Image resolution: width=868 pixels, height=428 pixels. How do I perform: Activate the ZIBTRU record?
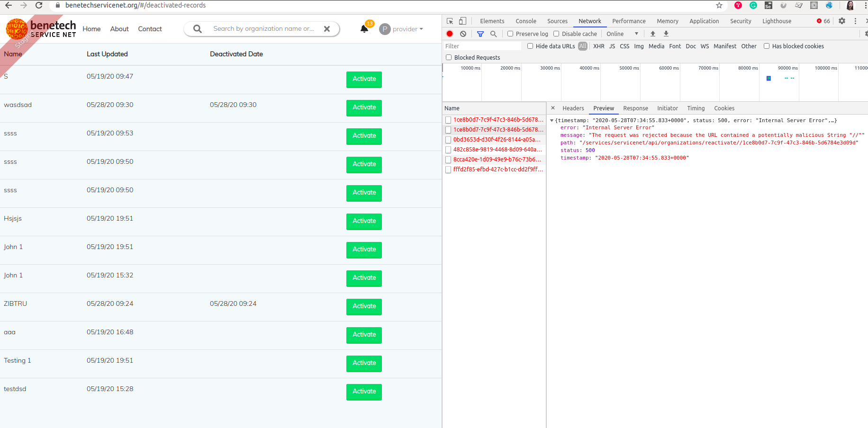click(363, 307)
